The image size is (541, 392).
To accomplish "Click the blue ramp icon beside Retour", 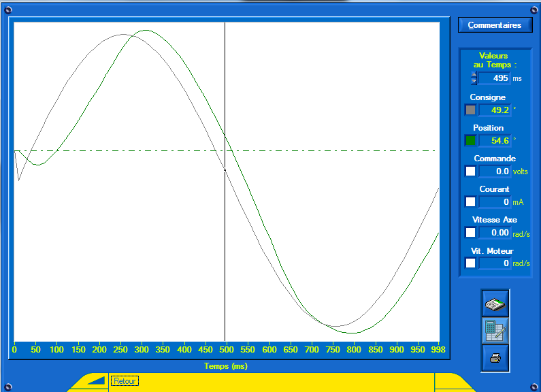I will pyautogui.click(x=97, y=381).
